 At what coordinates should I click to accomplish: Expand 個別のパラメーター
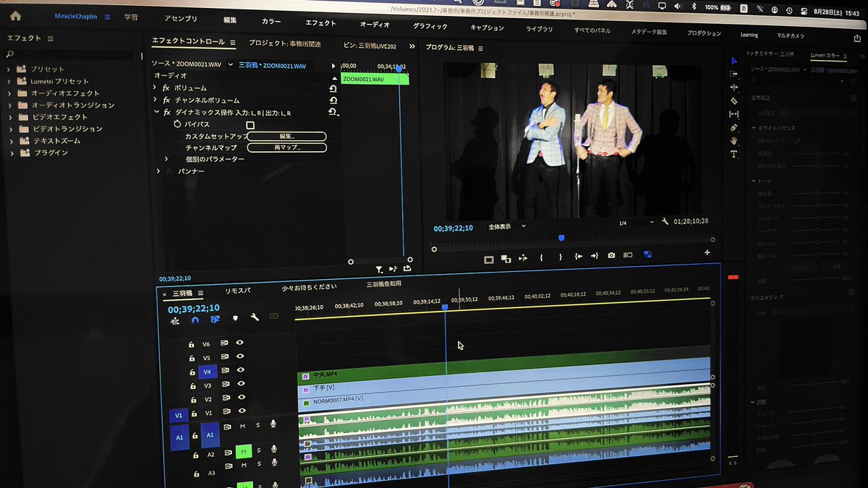coord(166,158)
